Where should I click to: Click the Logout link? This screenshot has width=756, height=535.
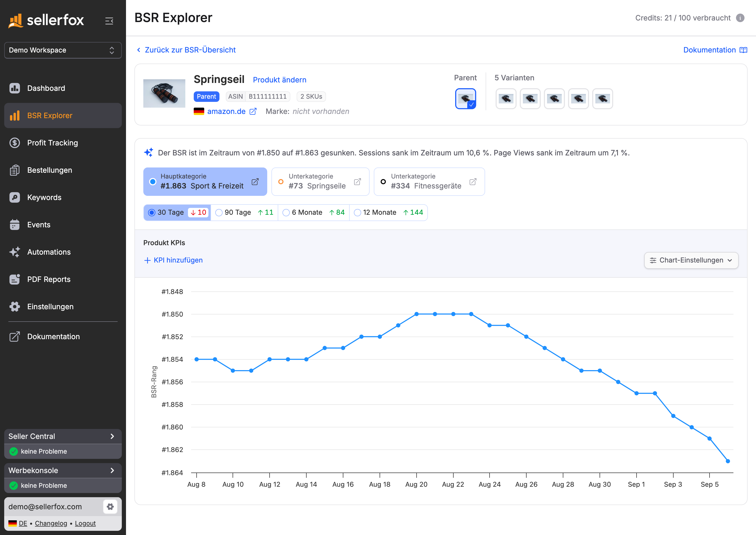click(x=85, y=523)
